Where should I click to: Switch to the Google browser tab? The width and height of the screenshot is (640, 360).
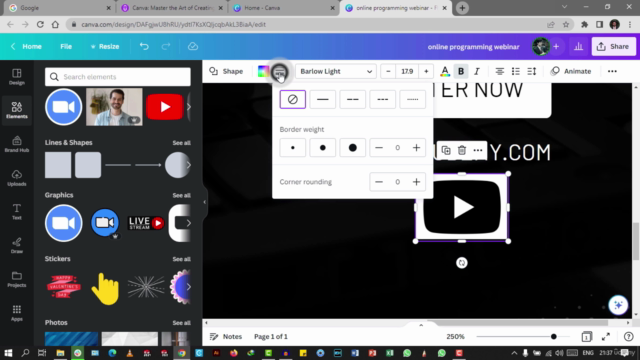[59, 8]
